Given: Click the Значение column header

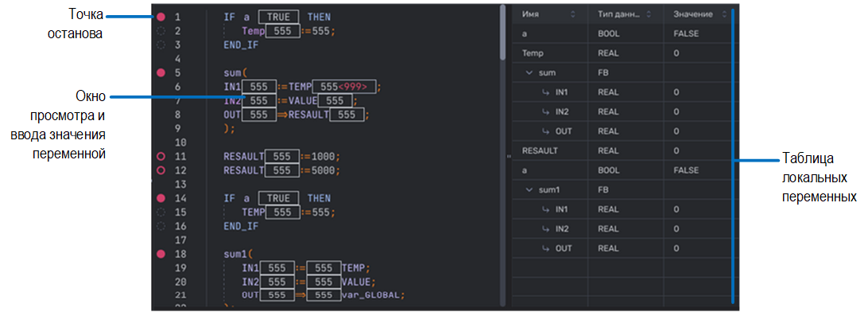Looking at the screenshot, I should (x=698, y=14).
